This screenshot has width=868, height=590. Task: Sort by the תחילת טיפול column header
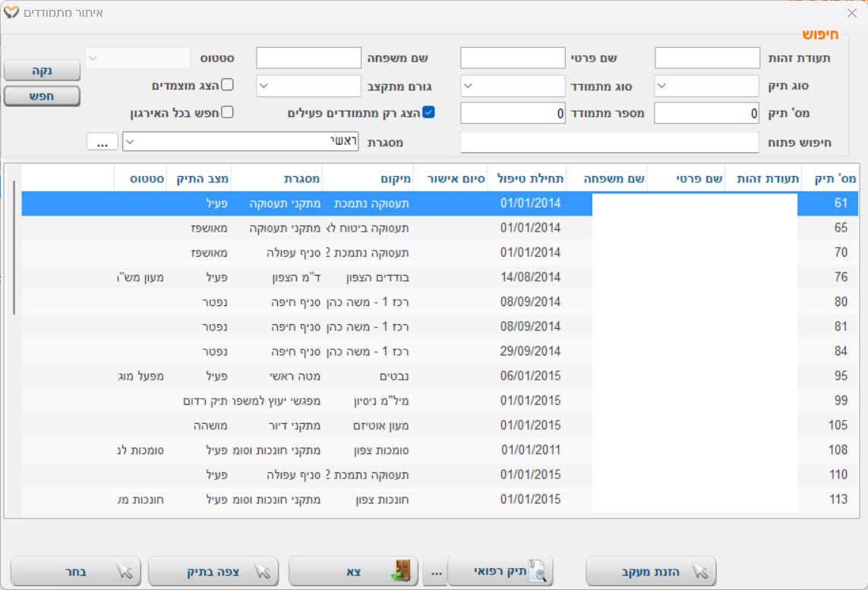click(531, 178)
